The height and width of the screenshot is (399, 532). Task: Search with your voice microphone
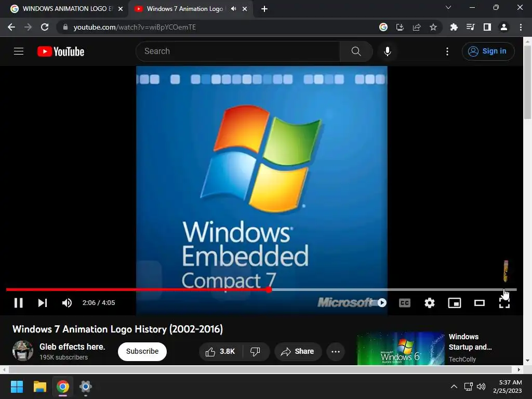coord(388,51)
